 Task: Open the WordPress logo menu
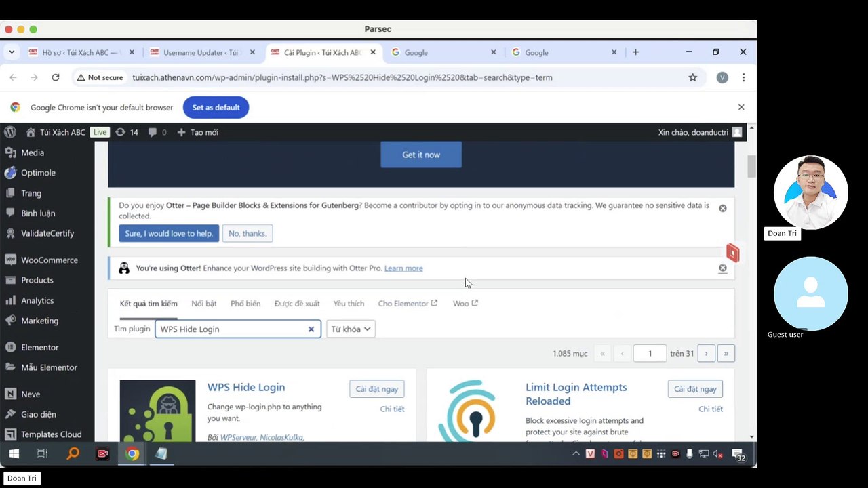click(9, 132)
